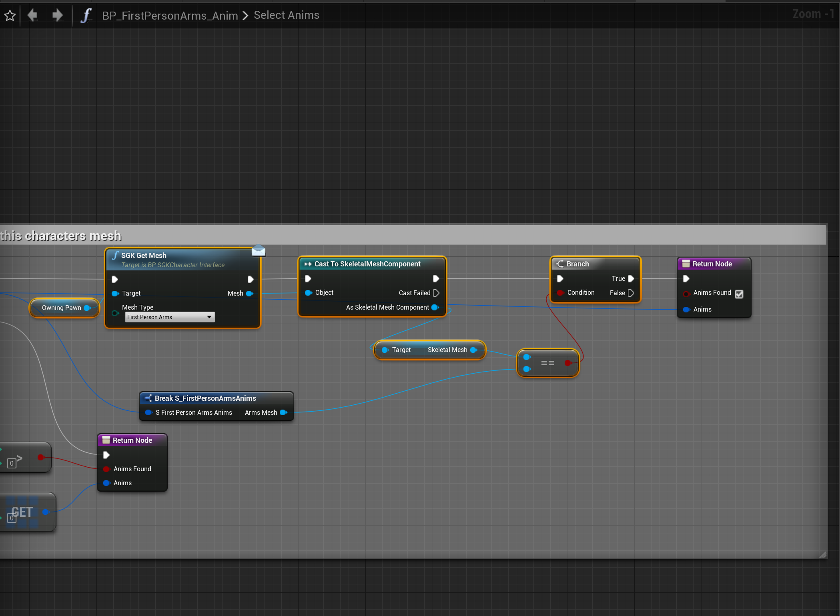Screen dimensions: 840x616
Task: Click the breadcrumb chevron separator
Action: [245, 16]
